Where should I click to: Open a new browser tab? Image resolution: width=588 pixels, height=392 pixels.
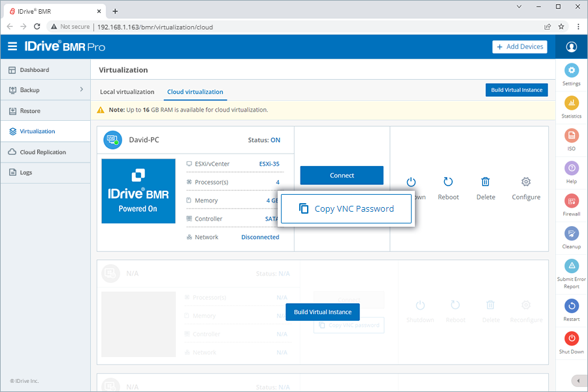point(115,11)
